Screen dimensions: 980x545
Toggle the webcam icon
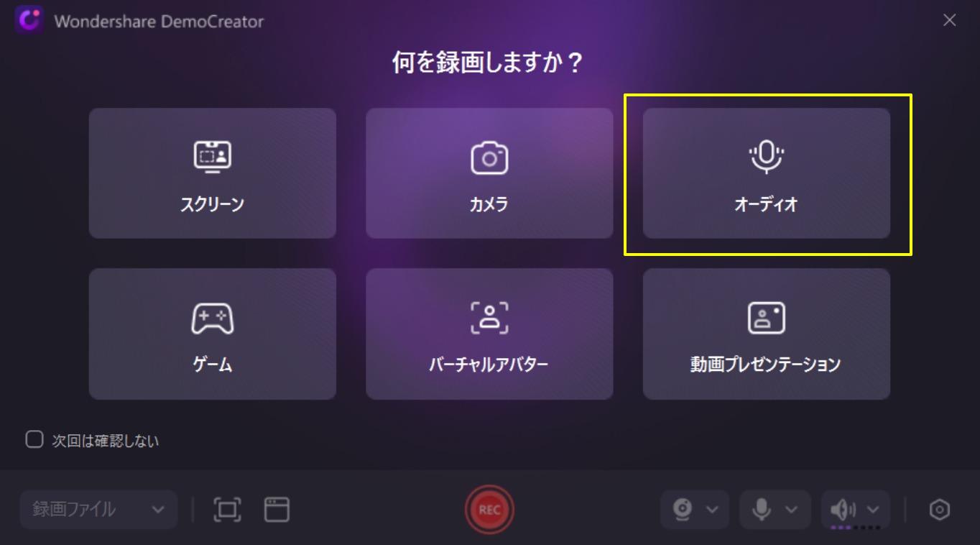tap(682, 510)
